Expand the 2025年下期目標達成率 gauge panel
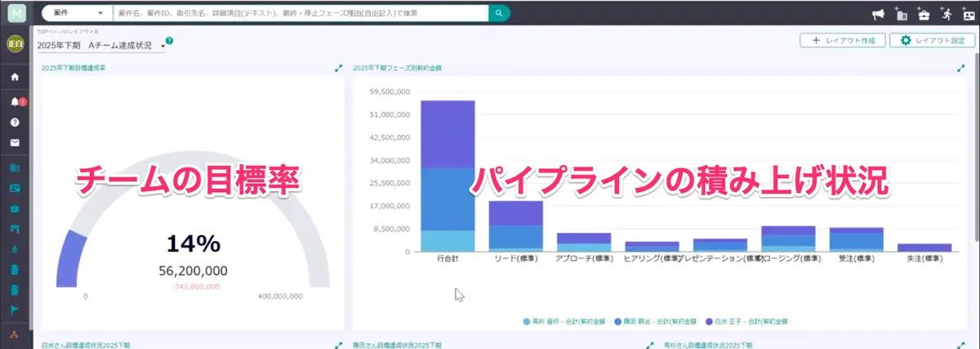This screenshot has width=980, height=349. coord(338,69)
